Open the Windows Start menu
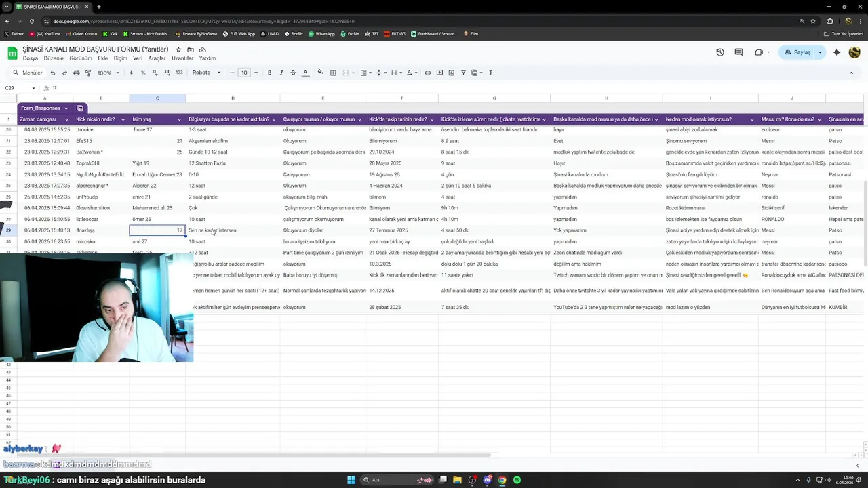The height and width of the screenshot is (488, 868). tap(351, 480)
